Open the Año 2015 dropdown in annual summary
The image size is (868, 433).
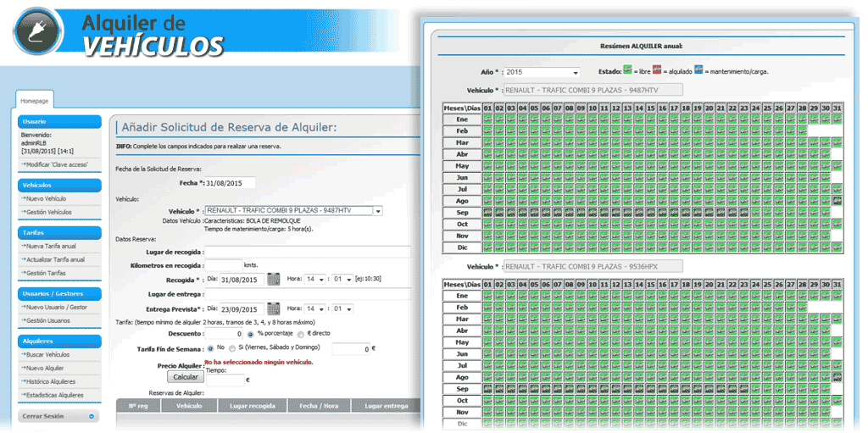tap(542, 72)
